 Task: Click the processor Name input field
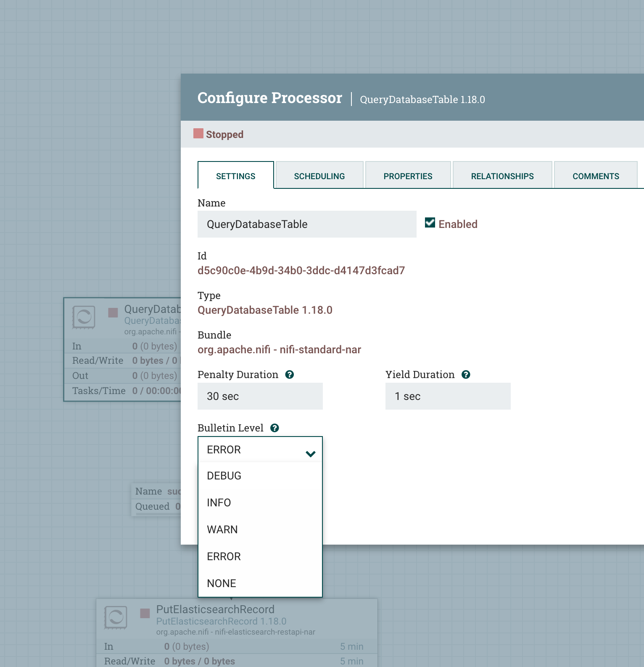pos(307,224)
